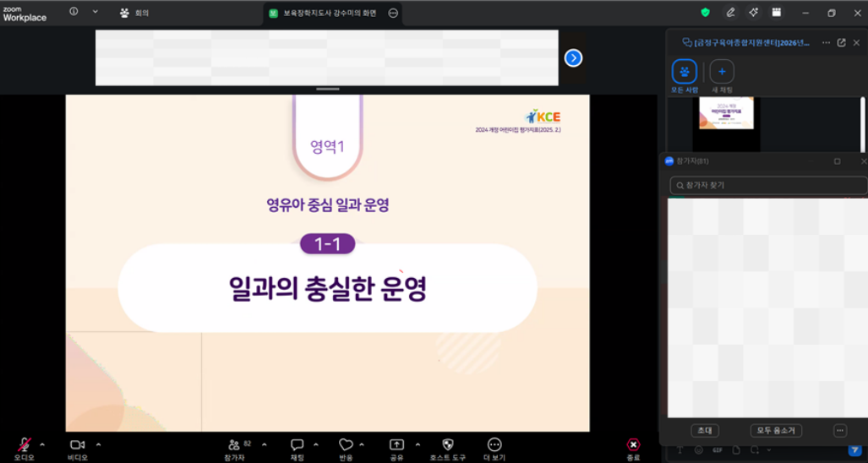The width and height of the screenshot is (868, 463).
Task: Click the green encryption shield icon
Action: coord(705,13)
